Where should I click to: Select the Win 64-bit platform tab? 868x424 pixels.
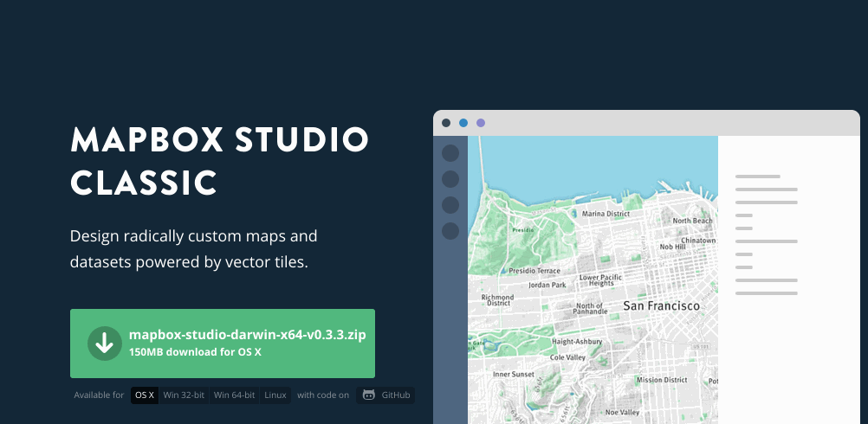(234, 395)
